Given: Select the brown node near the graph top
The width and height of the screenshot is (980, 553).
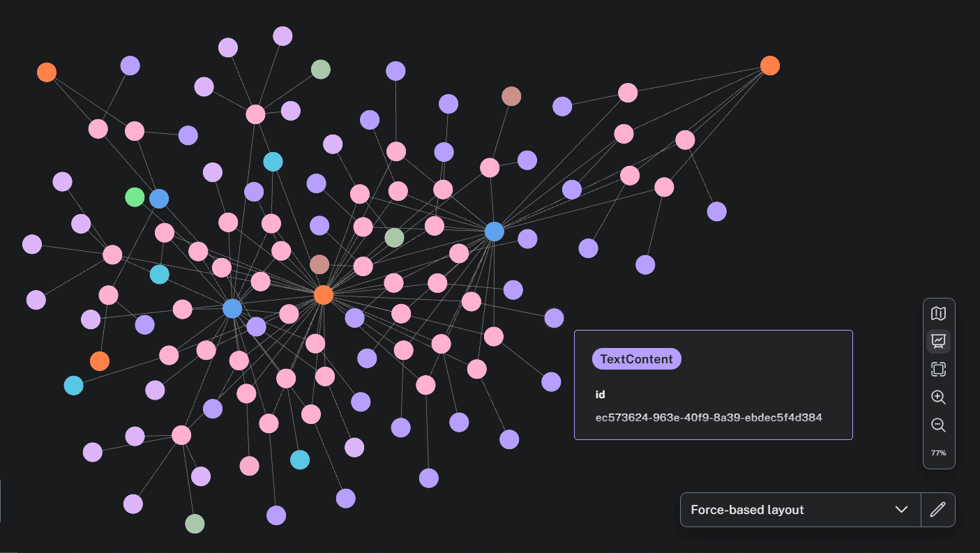Looking at the screenshot, I should click(511, 96).
